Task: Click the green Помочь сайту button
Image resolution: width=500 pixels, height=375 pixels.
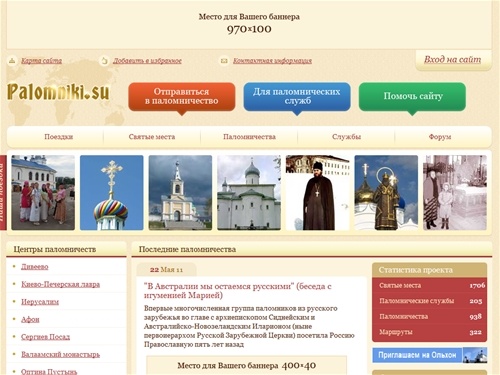Action: [x=412, y=96]
